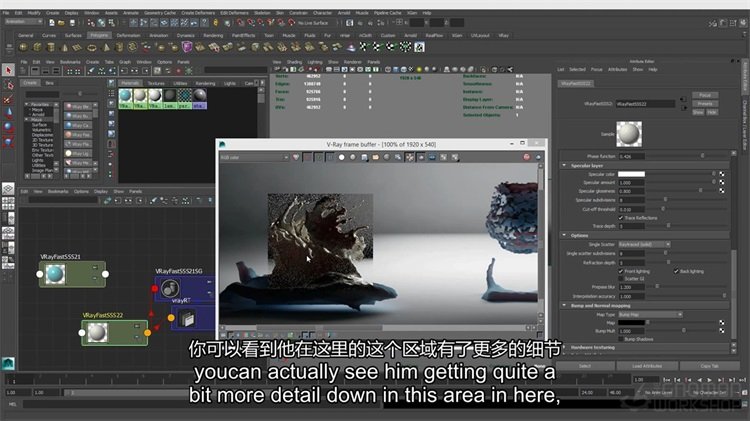Click the Specular amount input field
The width and height of the screenshot is (750, 421).
click(631, 183)
